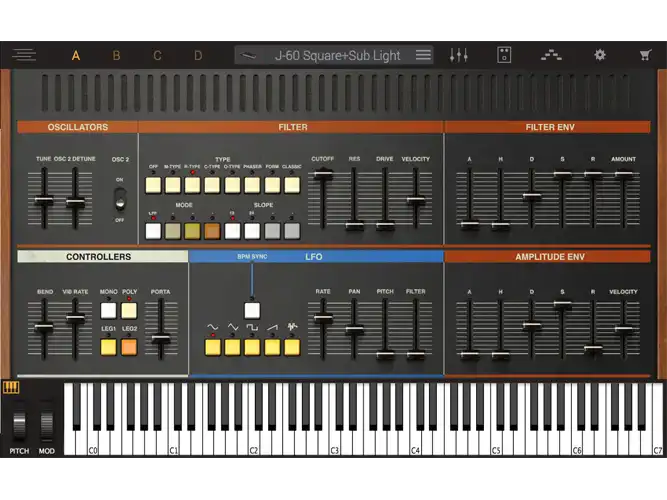Open the arpeggiator steps icon
The height and width of the screenshot is (500, 667).
click(x=551, y=55)
